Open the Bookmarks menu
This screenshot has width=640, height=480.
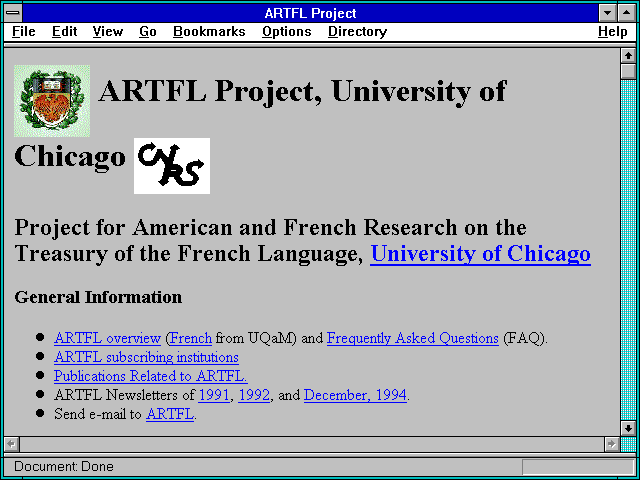209,31
